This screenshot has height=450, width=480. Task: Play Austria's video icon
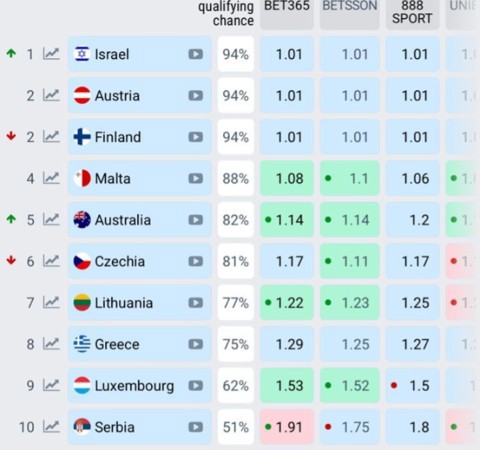click(x=196, y=96)
